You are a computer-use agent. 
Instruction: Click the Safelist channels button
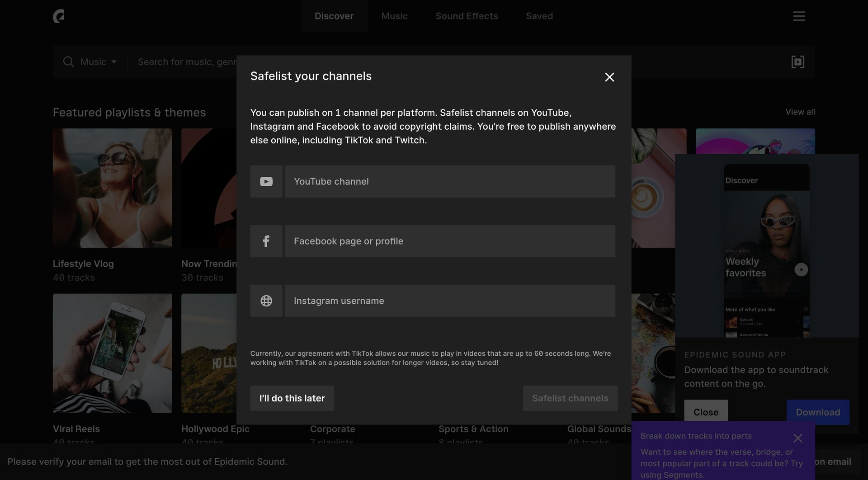(x=570, y=398)
